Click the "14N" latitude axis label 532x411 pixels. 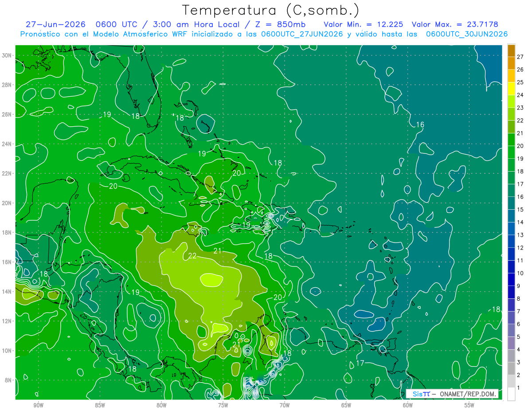[7, 292]
